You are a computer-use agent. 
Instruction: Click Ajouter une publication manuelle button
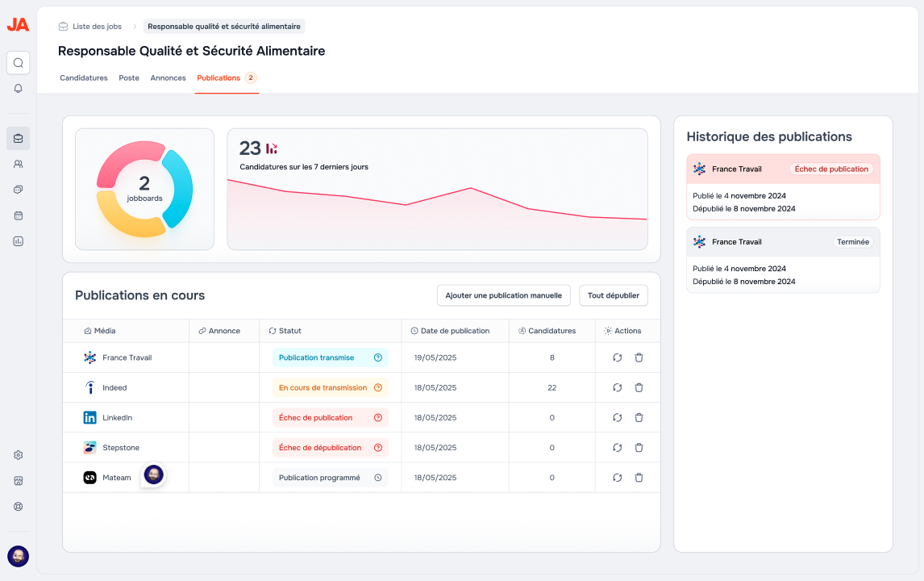coord(504,295)
